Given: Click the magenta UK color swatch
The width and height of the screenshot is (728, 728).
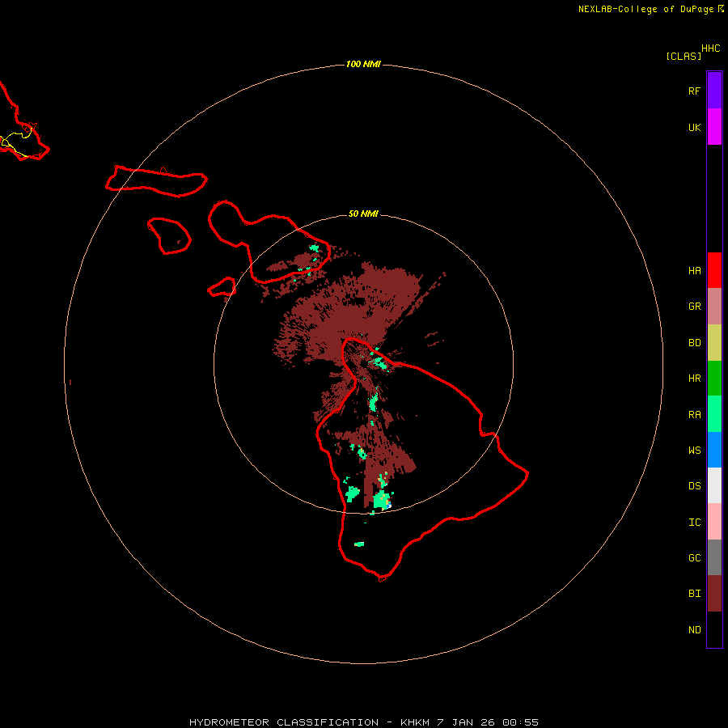Looking at the screenshot, I should point(714,127).
